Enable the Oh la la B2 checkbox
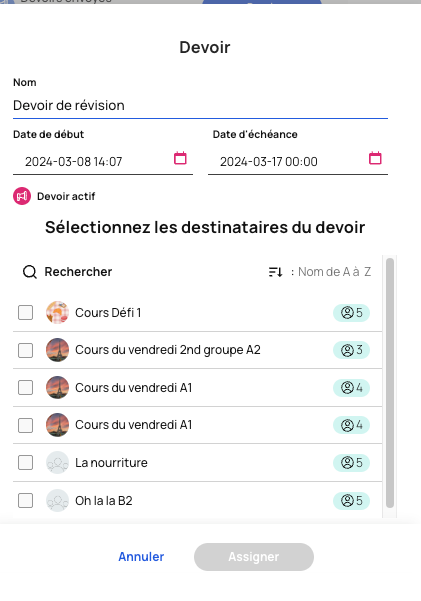This screenshot has height=601, width=421. [25, 501]
